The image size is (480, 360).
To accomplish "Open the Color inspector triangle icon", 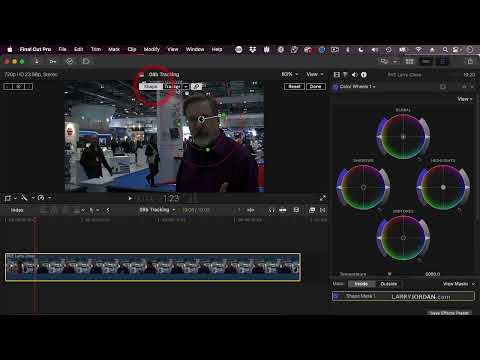I will pyautogui.click(x=345, y=75).
